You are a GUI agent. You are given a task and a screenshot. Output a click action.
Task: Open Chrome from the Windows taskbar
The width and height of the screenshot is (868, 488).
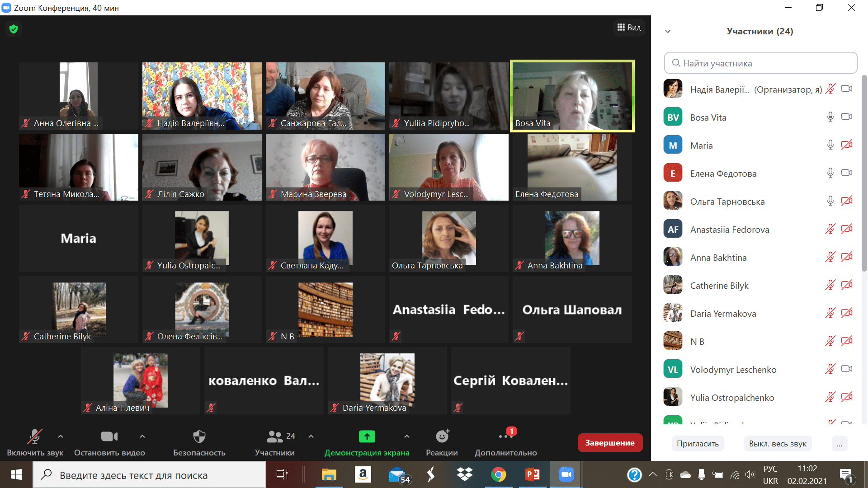click(x=498, y=474)
